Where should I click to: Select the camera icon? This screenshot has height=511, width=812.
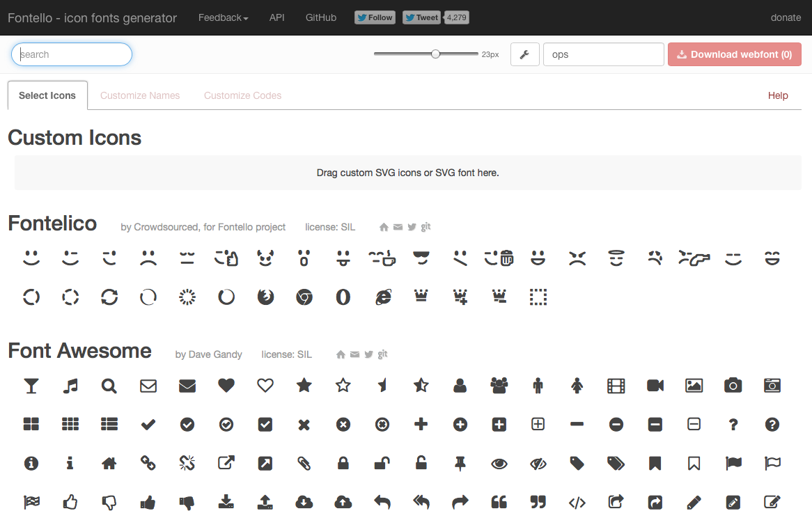pos(733,386)
